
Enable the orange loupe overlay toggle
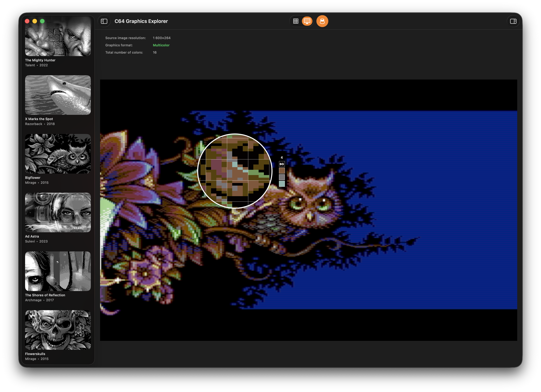click(322, 21)
